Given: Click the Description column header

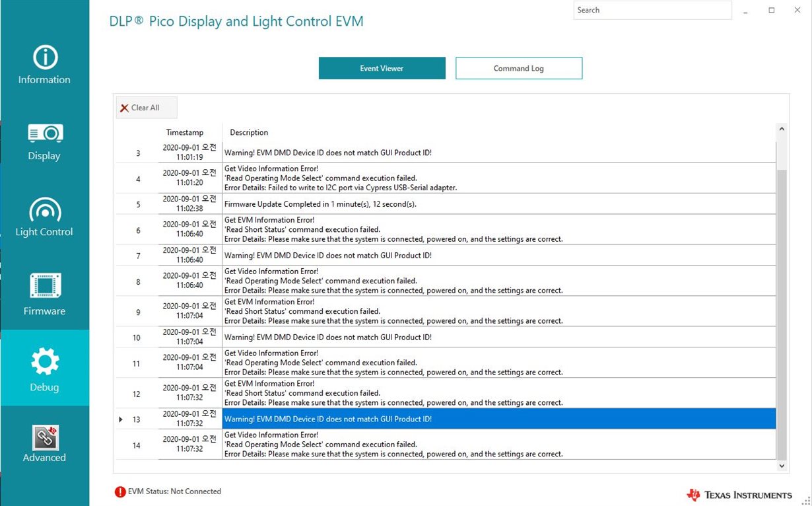Looking at the screenshot, I should pos(249,133).
